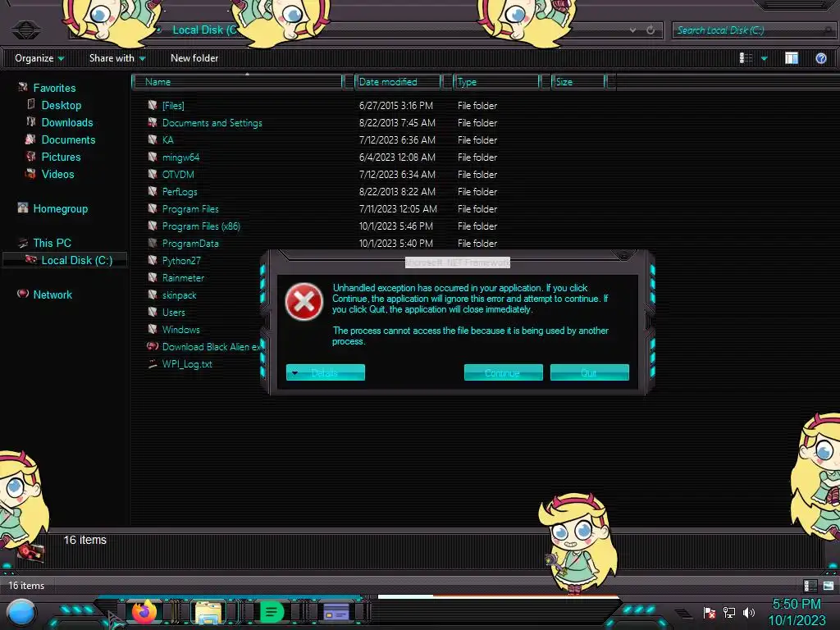This screenshot has width=840, height=630.
Task: Click New folder in toolbar
Action: [194, 58]
